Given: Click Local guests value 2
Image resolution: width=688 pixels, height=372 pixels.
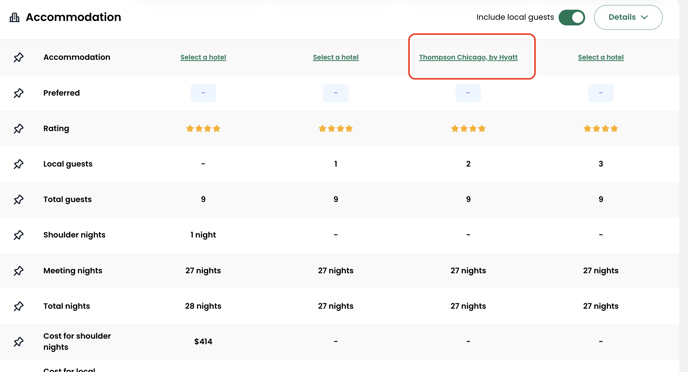Looking at the screenshot, I should (x=468, y=164).
